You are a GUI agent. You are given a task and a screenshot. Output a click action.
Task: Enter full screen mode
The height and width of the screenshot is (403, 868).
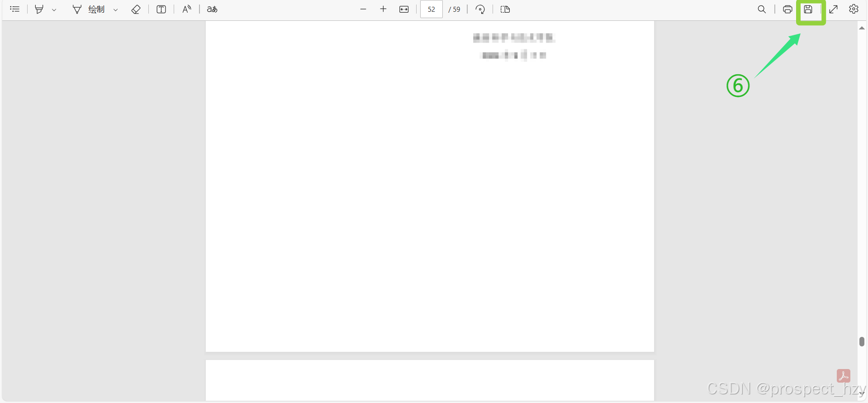(834, 9)
